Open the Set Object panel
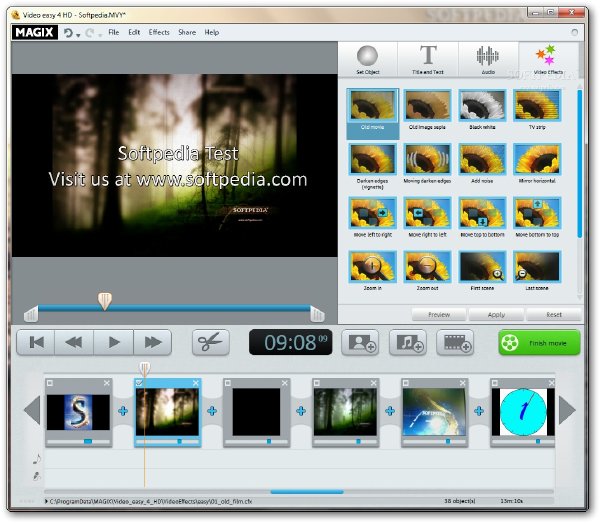 click(368, 60)
